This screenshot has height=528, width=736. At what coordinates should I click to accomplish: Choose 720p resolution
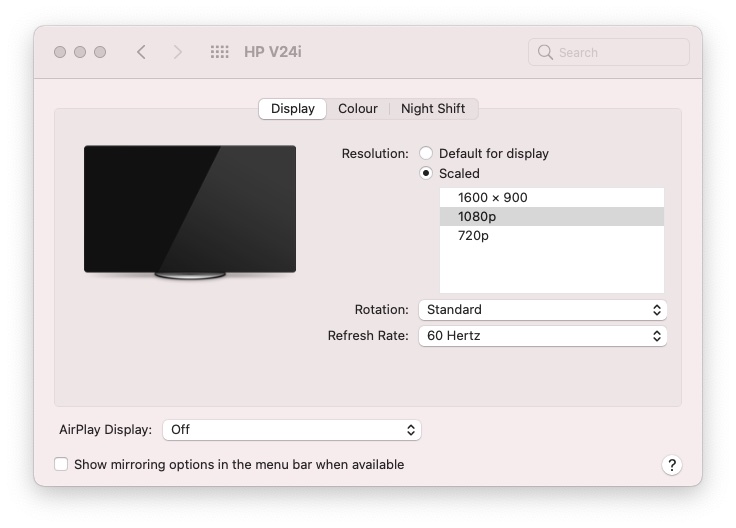552,235
